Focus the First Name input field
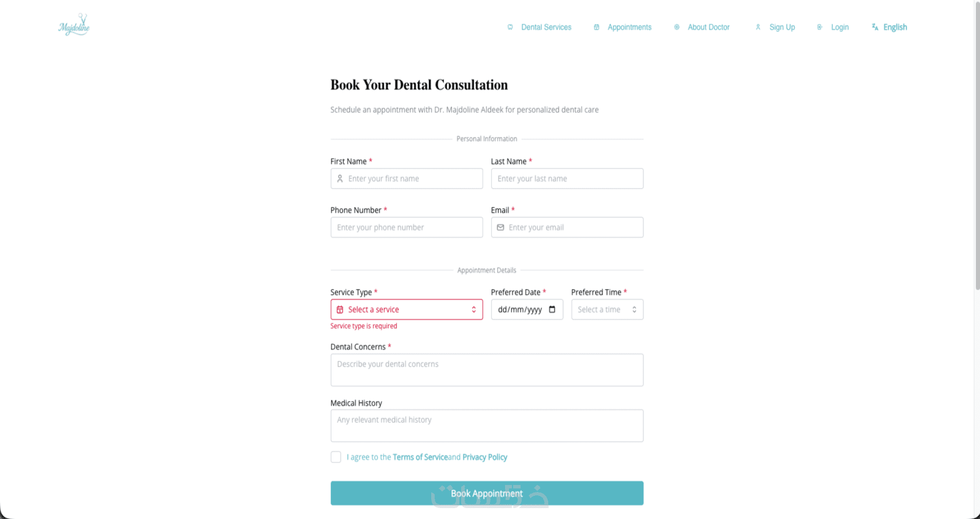980x519 pixels. [x=412, y=179]
